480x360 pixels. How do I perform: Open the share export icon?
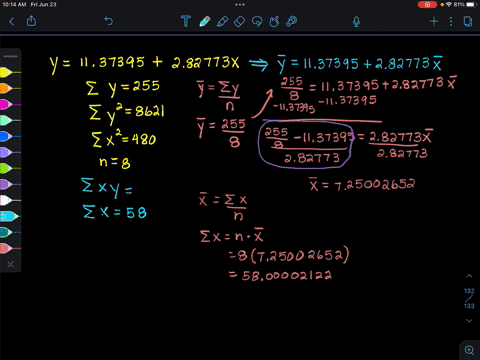tap(31, 21)
